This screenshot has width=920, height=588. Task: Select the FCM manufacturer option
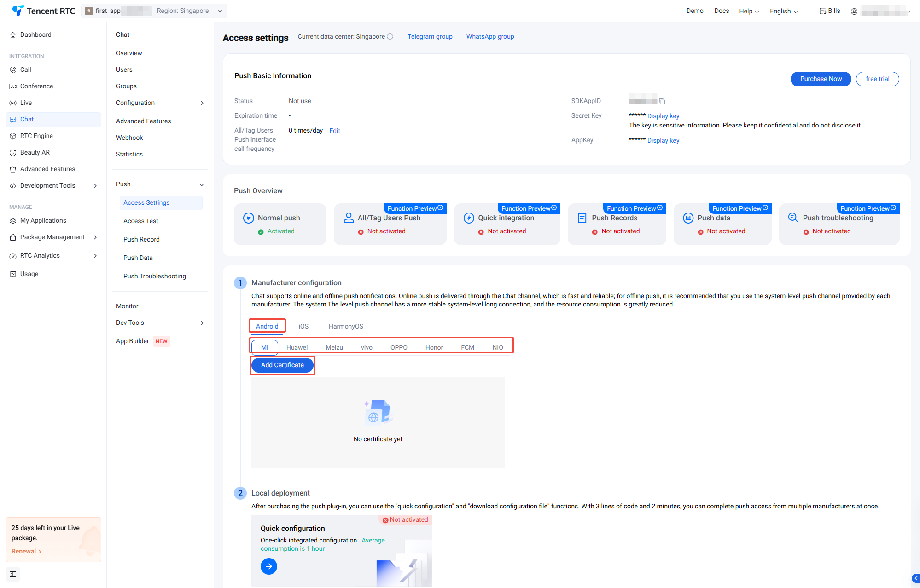tap(467, 347)
